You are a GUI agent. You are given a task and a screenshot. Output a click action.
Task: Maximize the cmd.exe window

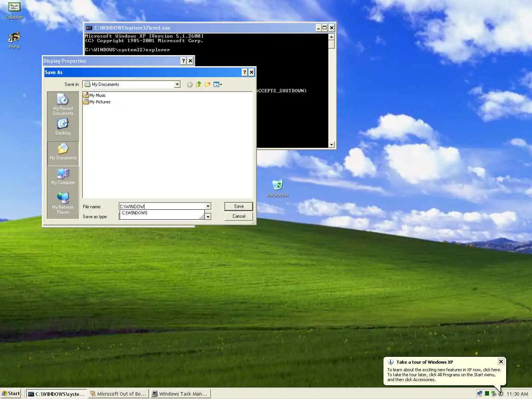pos(325,28)
